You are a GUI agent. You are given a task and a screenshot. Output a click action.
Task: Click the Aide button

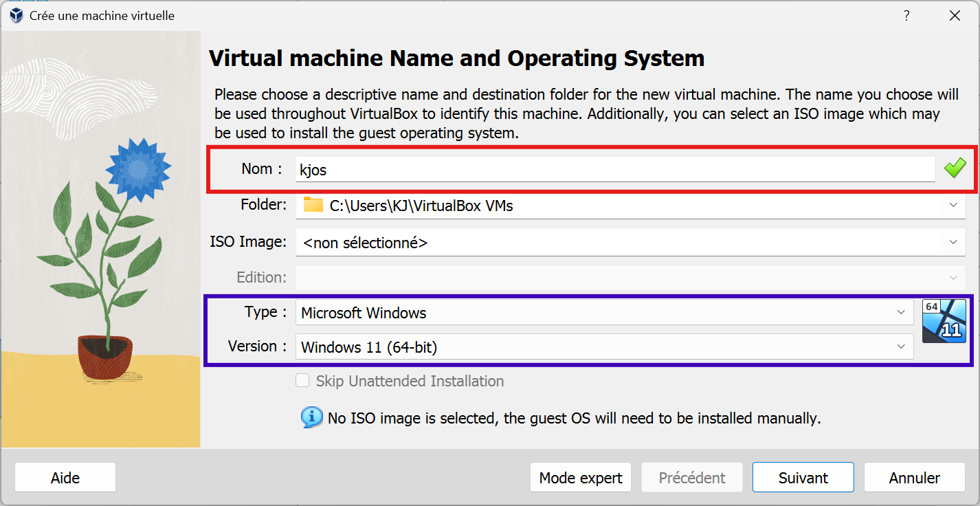pos(65,478)
